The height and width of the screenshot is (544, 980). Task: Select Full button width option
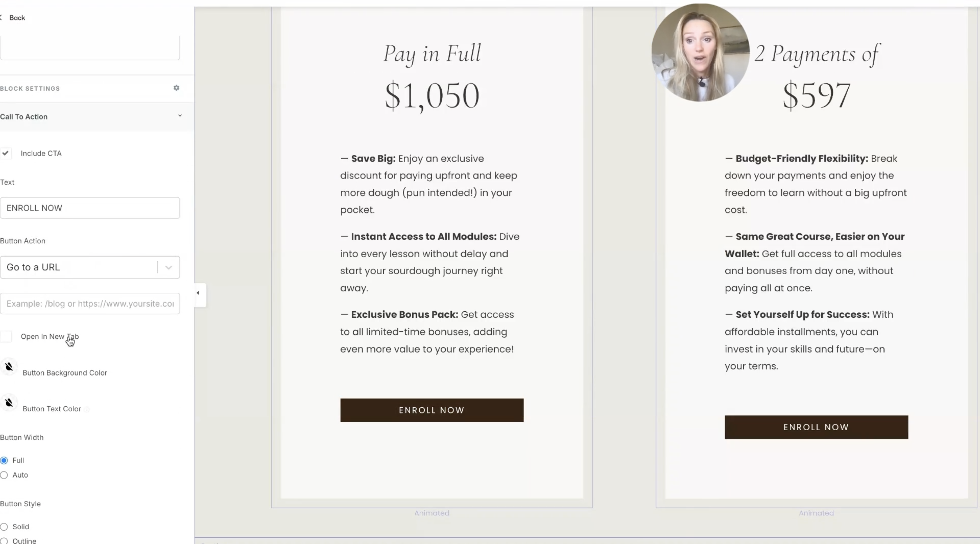tap(4, 460)
